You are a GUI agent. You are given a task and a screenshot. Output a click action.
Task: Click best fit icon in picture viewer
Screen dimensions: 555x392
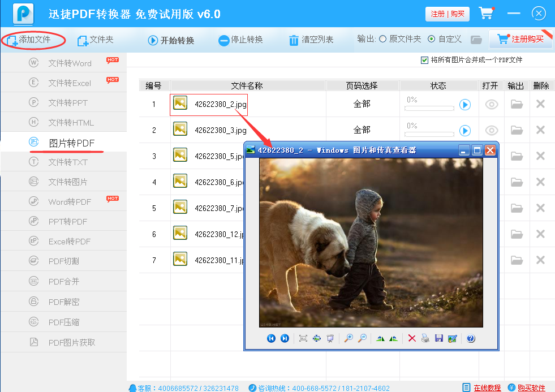click(303, 339)
